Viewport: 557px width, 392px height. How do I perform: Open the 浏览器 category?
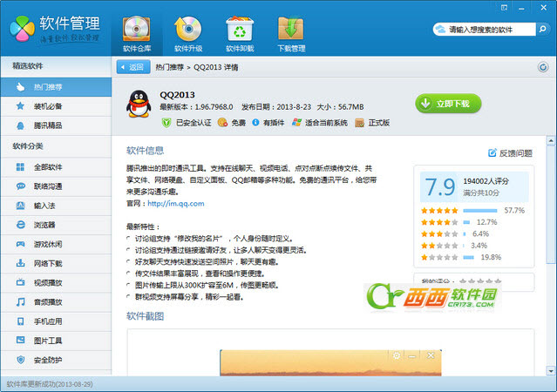[x=56, y=225]
